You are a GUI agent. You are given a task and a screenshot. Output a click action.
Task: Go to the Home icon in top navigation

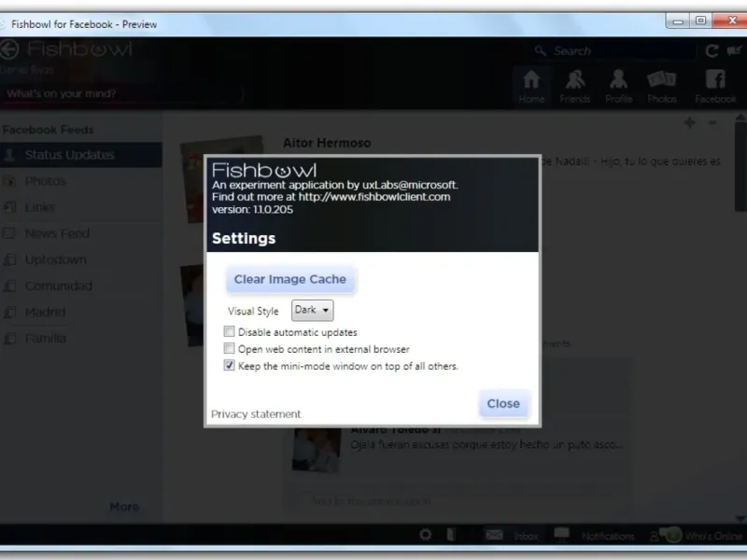coord(531,86)
